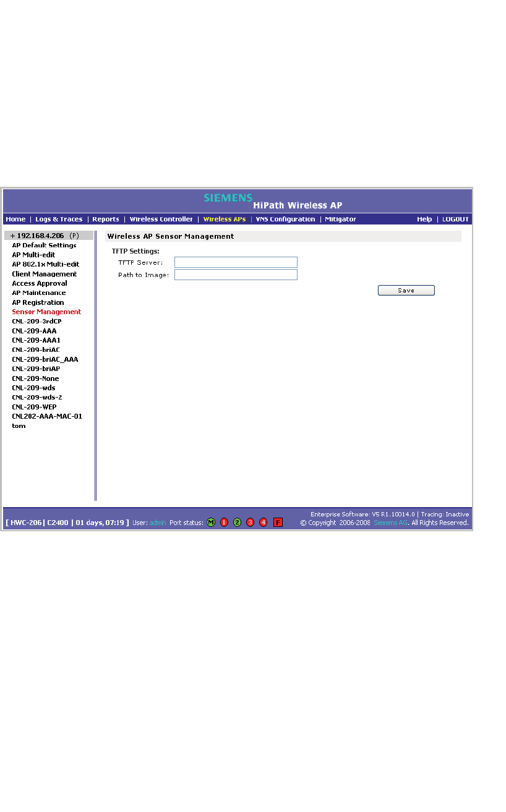Select AP CNL-209-briAC_AAA
506x812 pixels.
pos(45,359)
